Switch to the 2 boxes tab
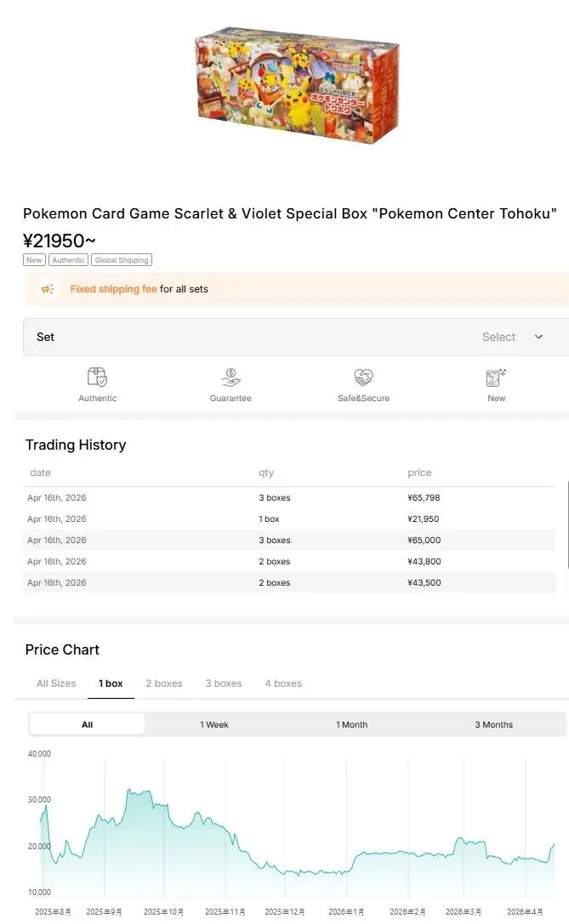The height and width of the screenshot is (924, 569). click(x=164, y=683)
